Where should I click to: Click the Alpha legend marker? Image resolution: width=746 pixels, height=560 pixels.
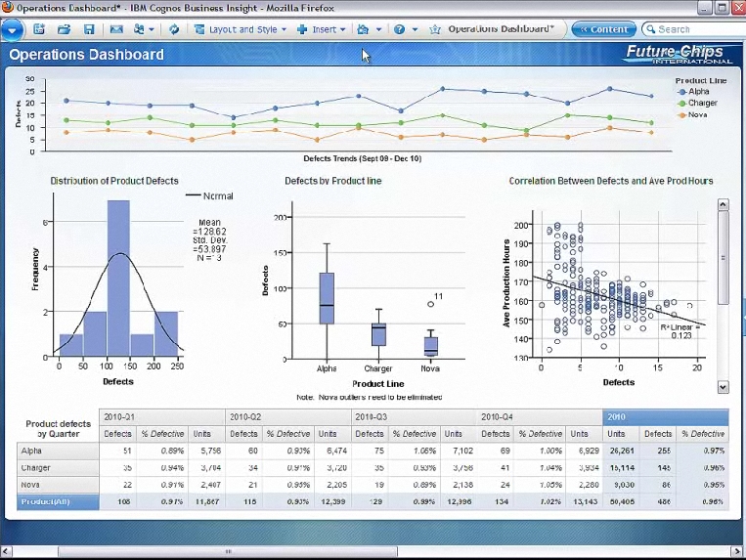682,92
